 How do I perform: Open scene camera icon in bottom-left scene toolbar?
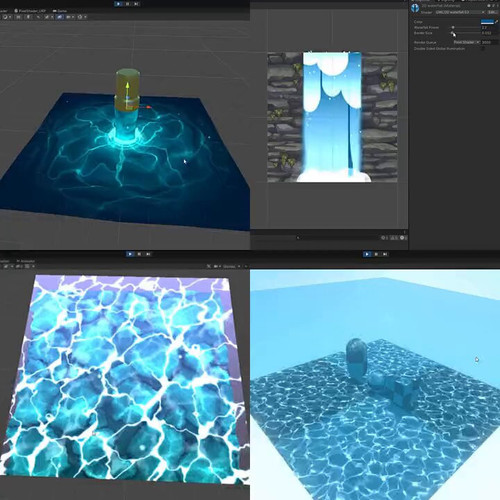(217, 266)
